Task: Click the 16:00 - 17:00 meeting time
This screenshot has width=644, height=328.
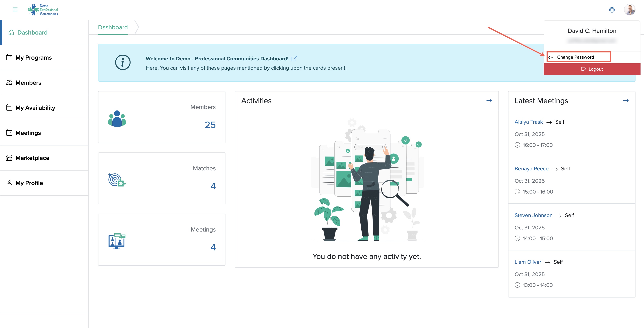Action: pos(537,145)
